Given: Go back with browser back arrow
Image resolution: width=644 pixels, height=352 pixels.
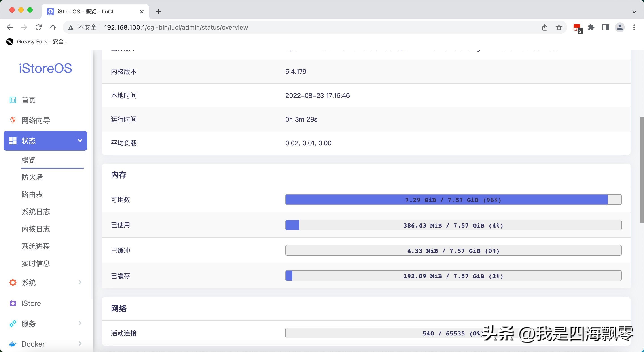Looking at the screenshot, I should [10, 27].
